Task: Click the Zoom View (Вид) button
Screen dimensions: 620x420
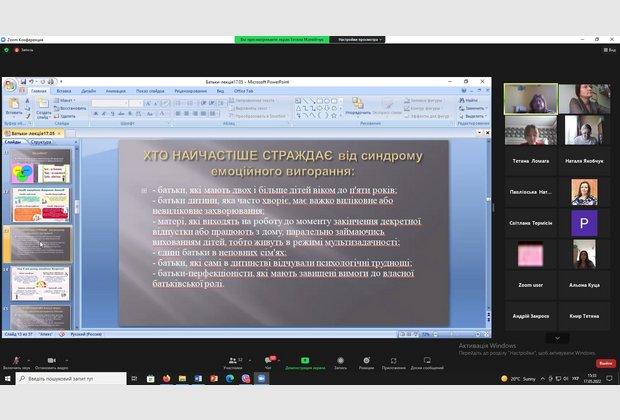Action: (x=610, y=50)
